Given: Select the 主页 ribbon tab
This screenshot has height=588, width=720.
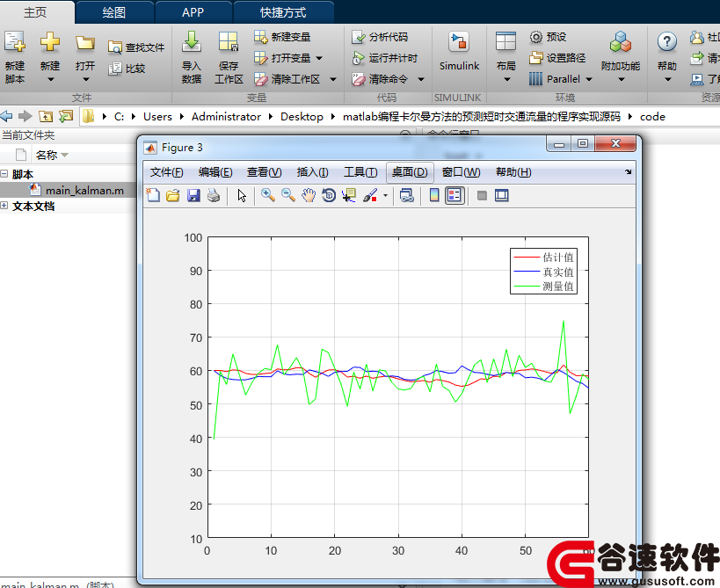Looking at the screenshot, I should [x=35, y=12].
